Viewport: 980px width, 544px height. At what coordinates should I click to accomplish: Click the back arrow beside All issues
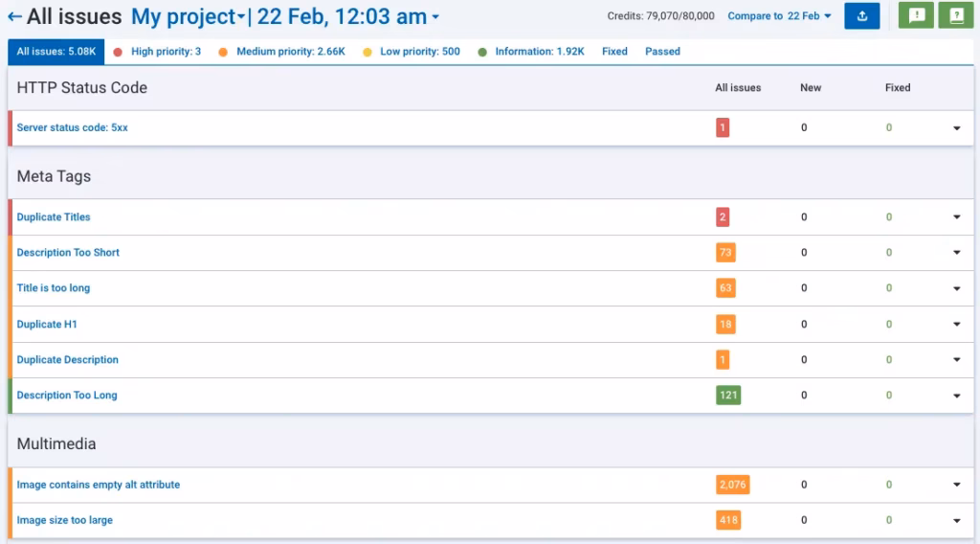click(14, 17)
